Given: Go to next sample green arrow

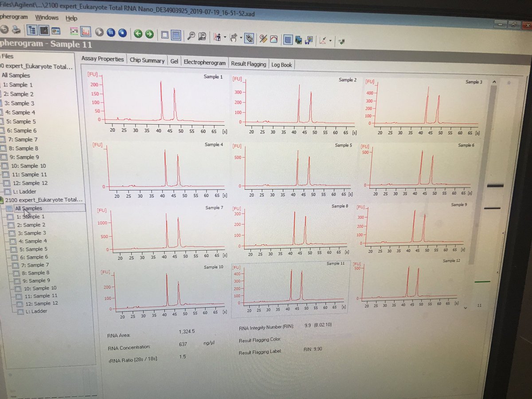Looking at the screenshot, I should coord(149,34).
